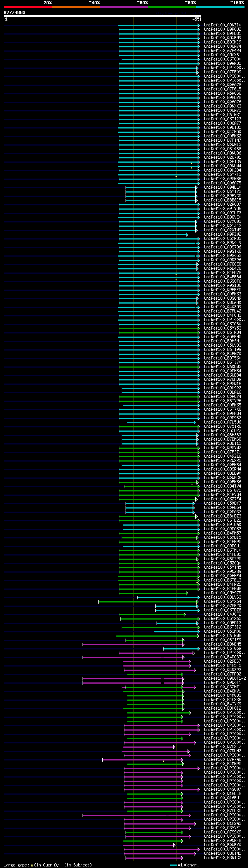Open hit UniRef100_Q06A78

click(x=222, y=85)
